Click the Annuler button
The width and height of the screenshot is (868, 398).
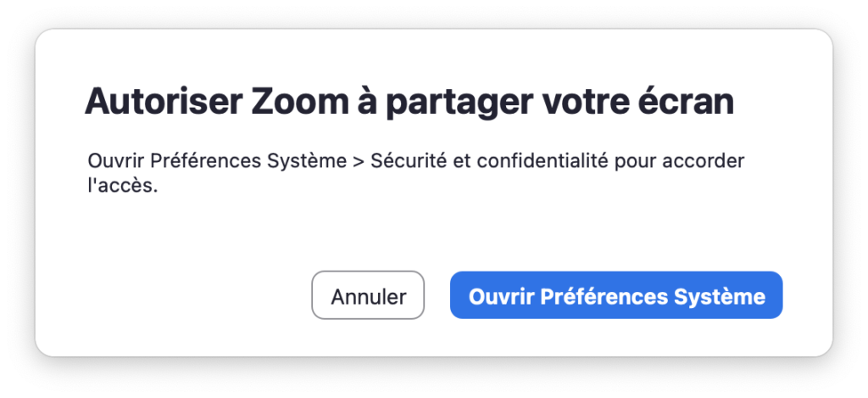coord(368,295)
